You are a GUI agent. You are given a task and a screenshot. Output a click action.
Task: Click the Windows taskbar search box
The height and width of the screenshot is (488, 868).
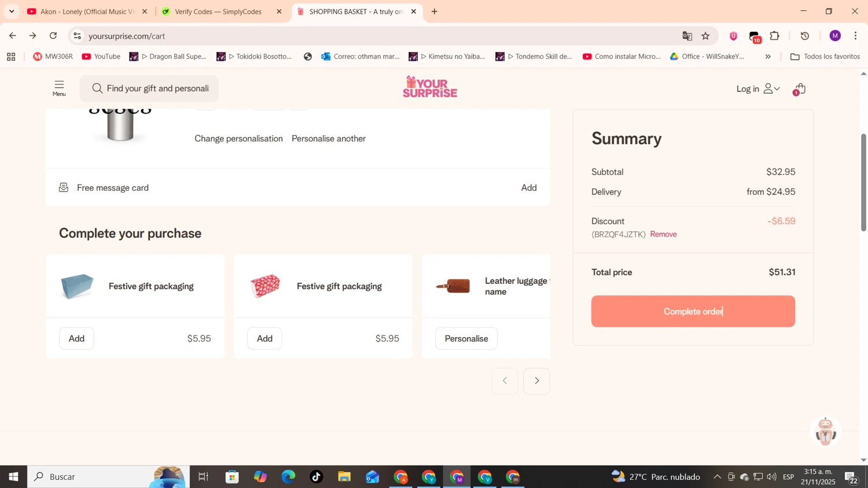[x=108, y=477]
